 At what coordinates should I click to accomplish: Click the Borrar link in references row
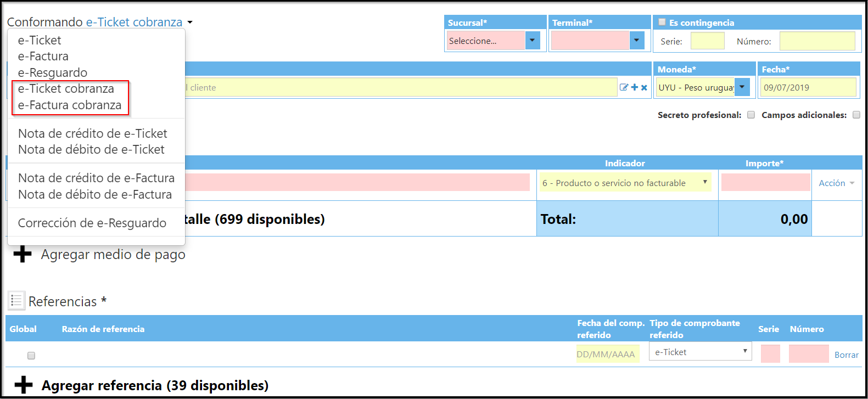(x=846, y=355)
